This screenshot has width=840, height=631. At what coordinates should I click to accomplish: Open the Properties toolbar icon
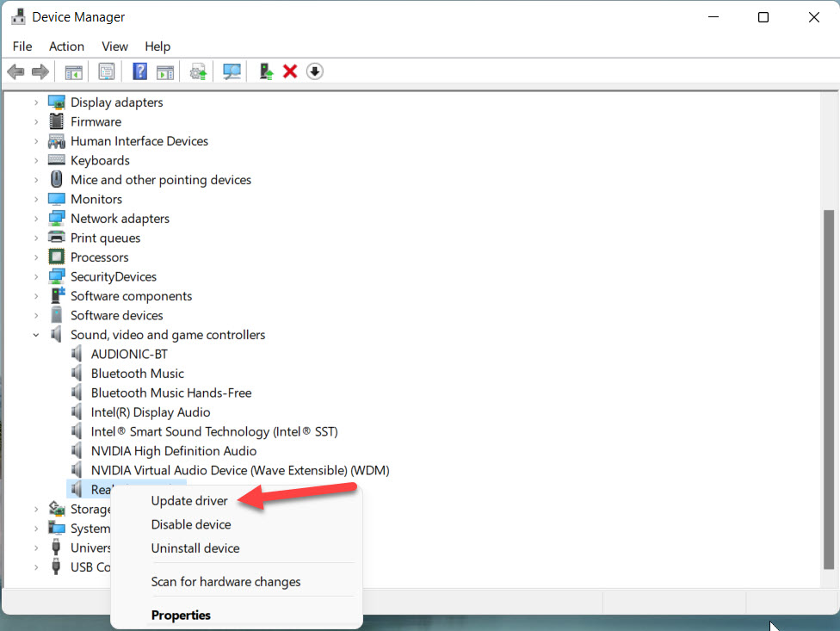click(107, 71)
